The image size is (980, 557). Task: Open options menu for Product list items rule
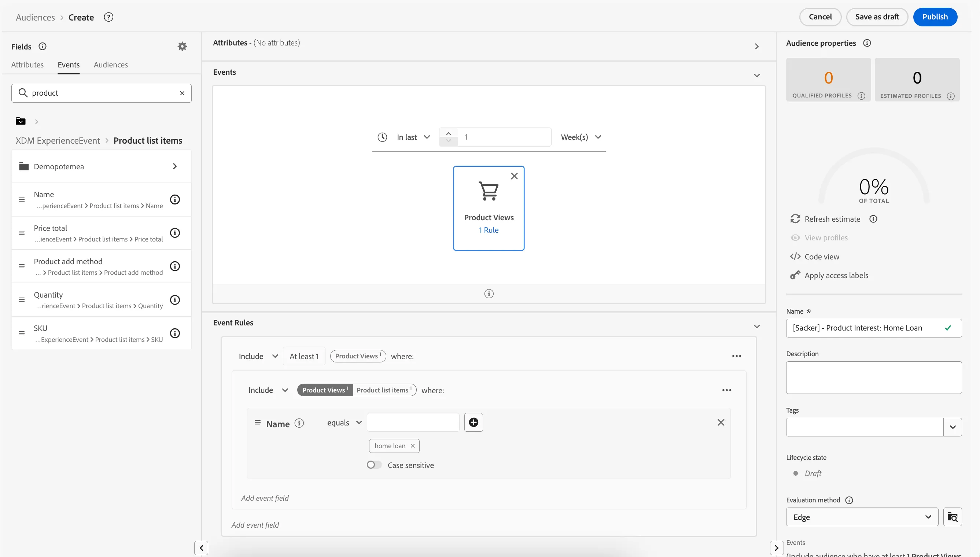pos(726,390)
